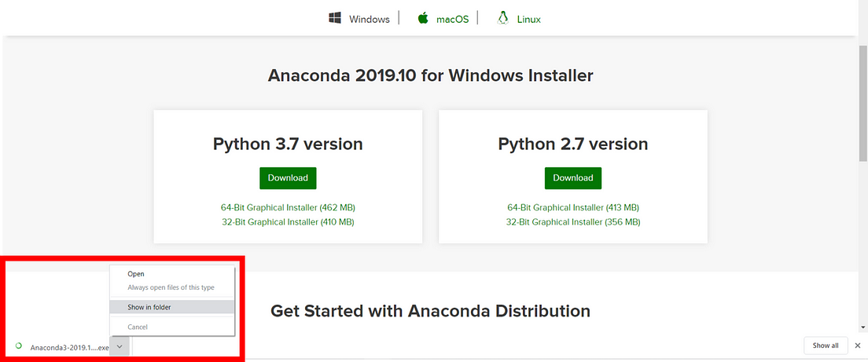Expand the chevron beside Anaconda3 exe download
Screen dimensions: 868x362
pyautogui.click(x=120, y=346)
